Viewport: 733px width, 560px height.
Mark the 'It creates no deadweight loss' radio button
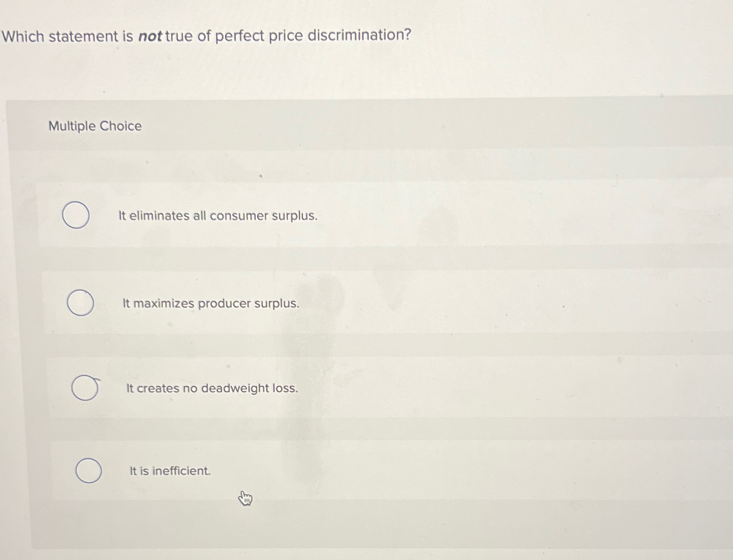[x=85, y=388]
